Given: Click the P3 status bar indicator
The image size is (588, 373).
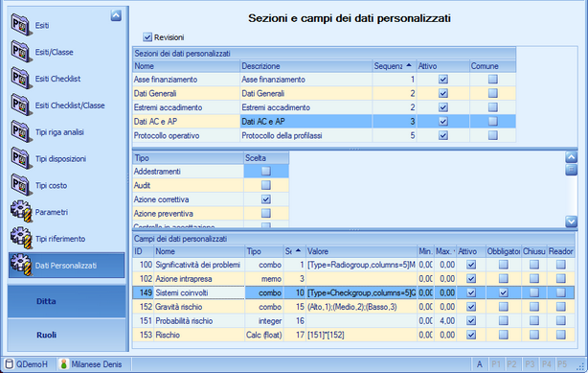Looking at the screenshot, I should point(530,364).
